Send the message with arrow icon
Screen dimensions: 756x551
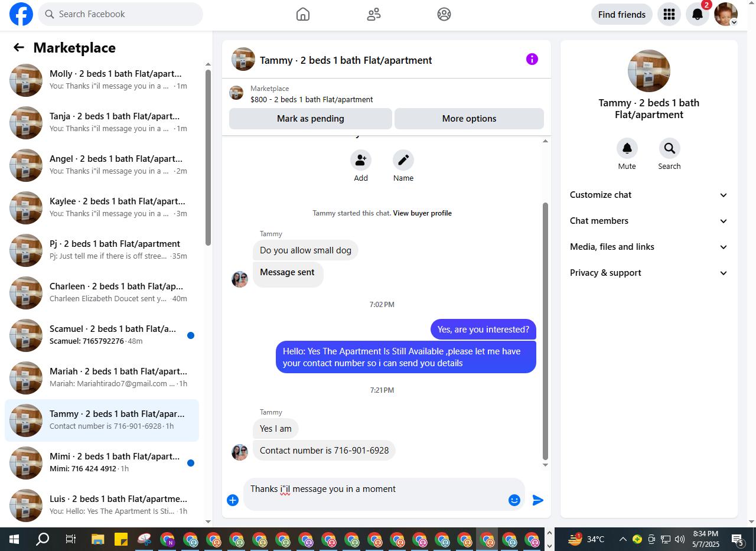pyautogui.click(x=537, y=500)
